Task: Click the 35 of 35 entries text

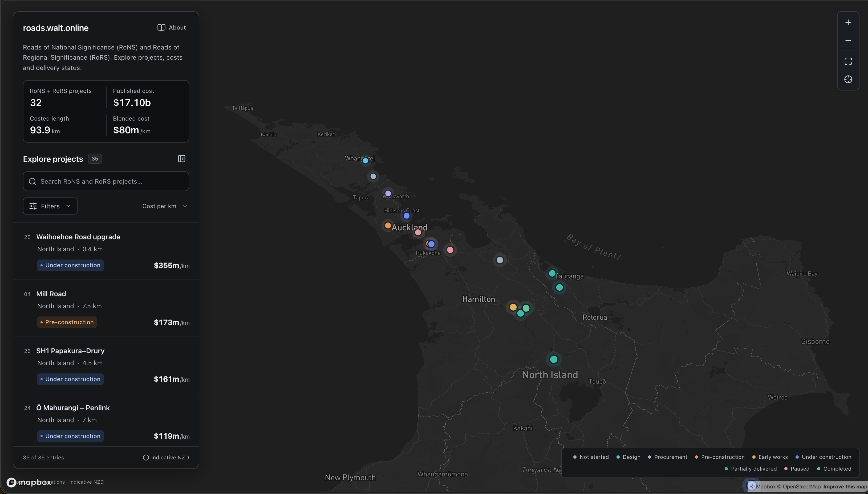Action: click(x=43, y=457)
